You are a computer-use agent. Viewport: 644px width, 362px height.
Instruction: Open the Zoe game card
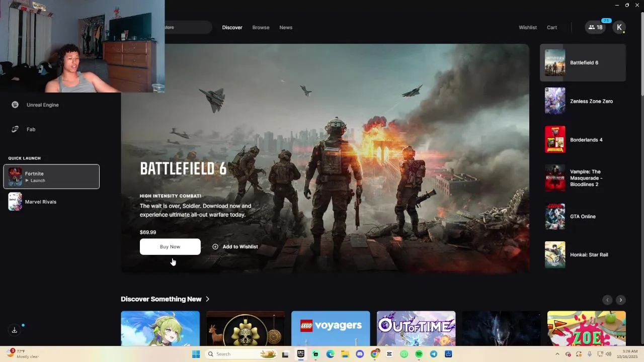click(587, 328)
